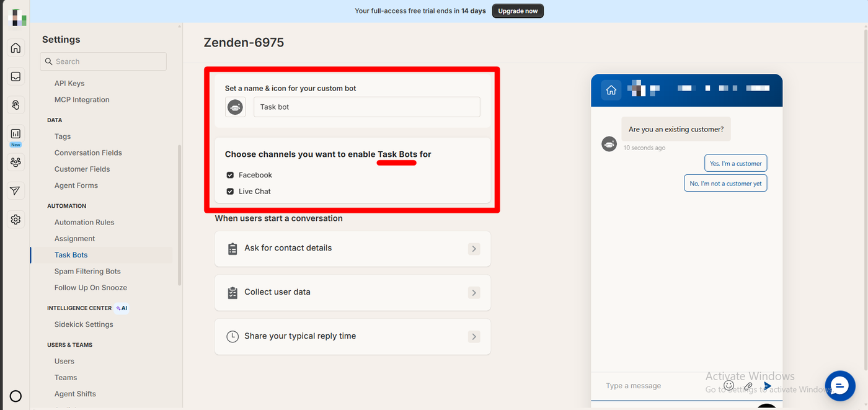Click the search magnifier icon in Settings
Viewport: 868px width, 410px height.
click(48, 61)
